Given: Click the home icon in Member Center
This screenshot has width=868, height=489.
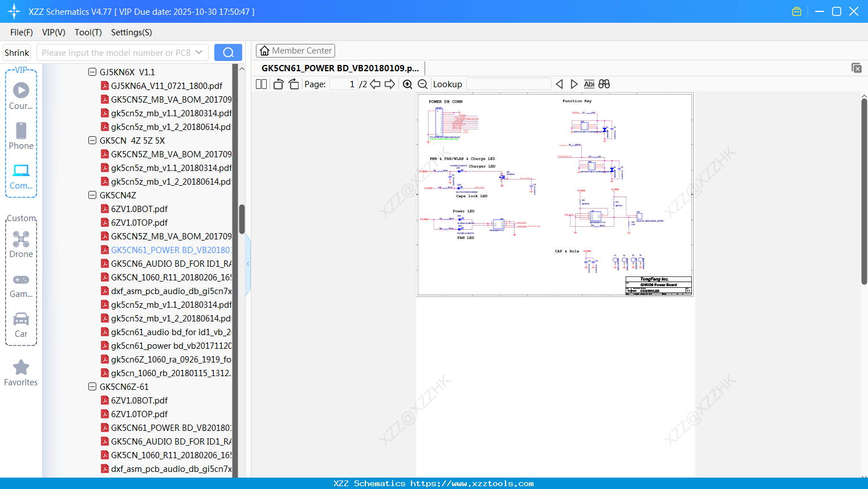Looking at the screenshot, I should [264, 51].
